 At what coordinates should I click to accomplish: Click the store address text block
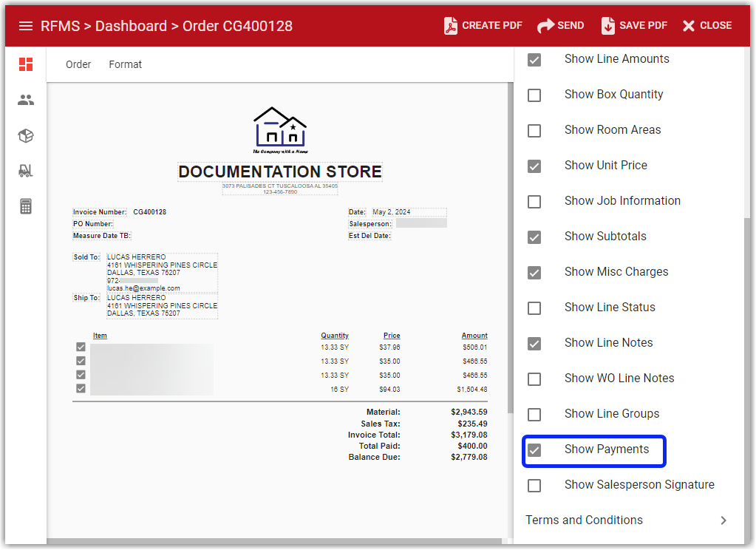(280, 189)
